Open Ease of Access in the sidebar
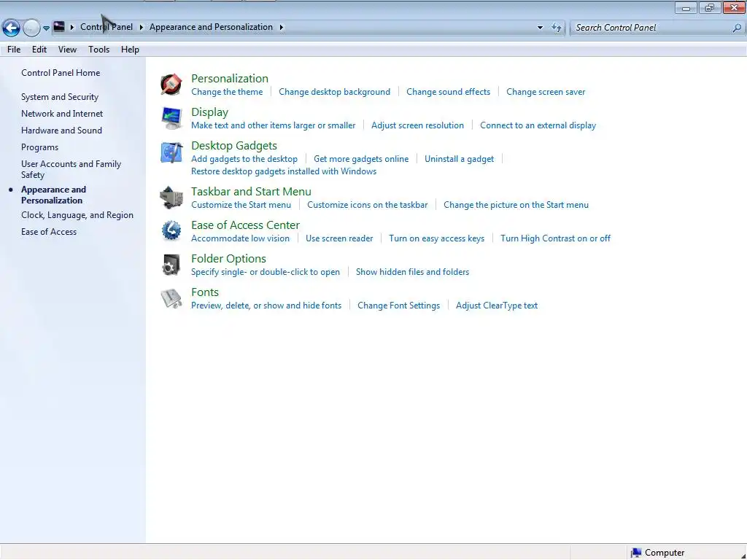This screenshot has height=560, width=747. coord(49,232)
